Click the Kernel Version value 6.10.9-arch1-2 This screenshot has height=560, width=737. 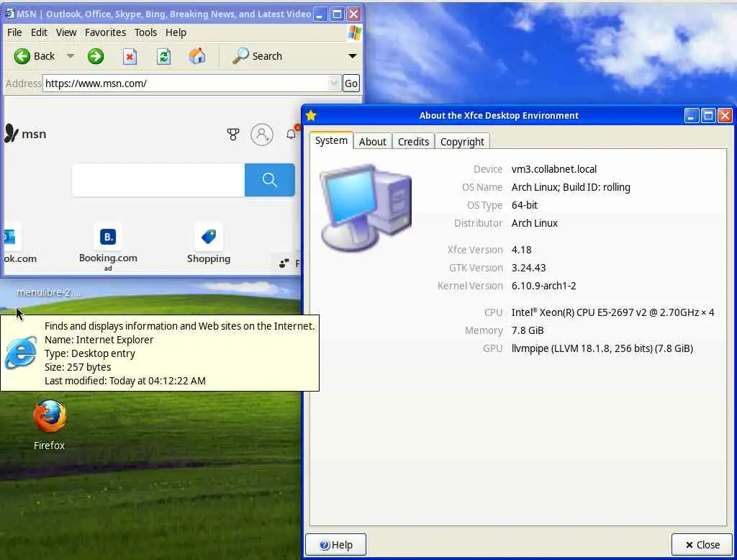pyautogui.click(x=543, y=286)
